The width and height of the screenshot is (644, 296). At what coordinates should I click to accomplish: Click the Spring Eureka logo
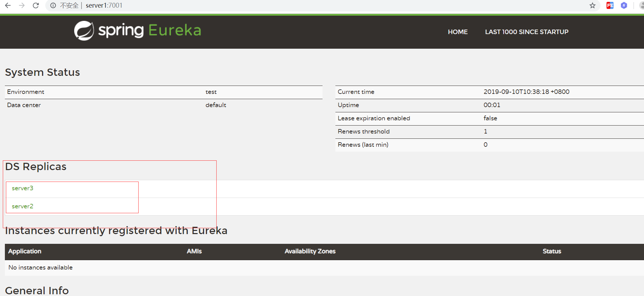(138, 31)
